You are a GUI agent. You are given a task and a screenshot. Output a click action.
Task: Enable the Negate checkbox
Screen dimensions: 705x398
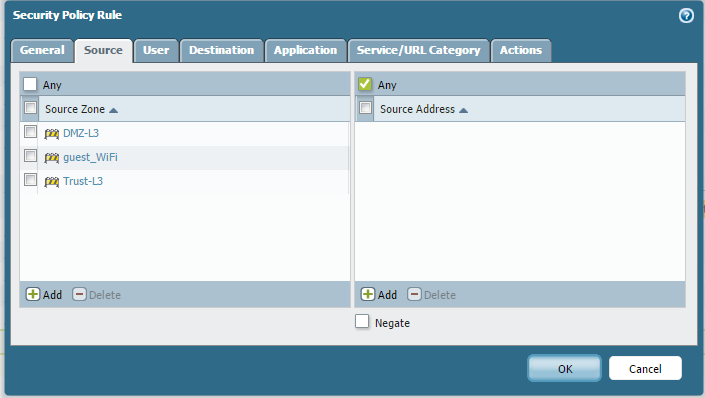pyautogui.click(x=362, y=322)
